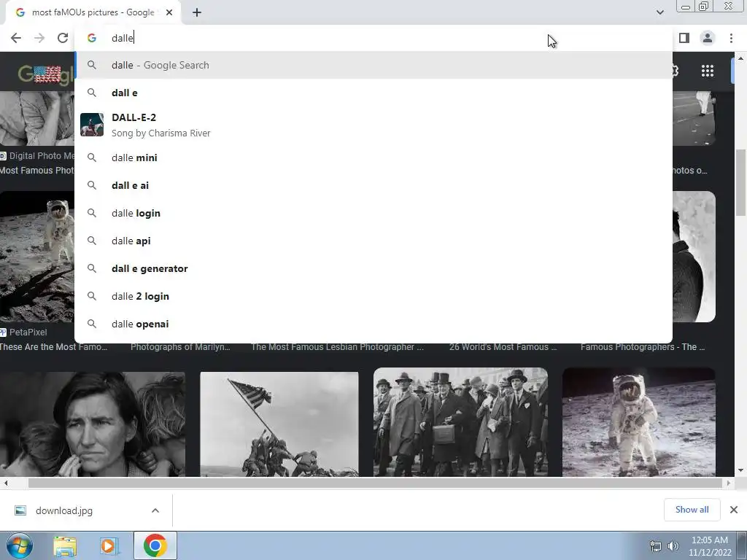Choose the 'dall e' suggestion
The width and height of the screenshot is (747, 560).
coord(373,93)
